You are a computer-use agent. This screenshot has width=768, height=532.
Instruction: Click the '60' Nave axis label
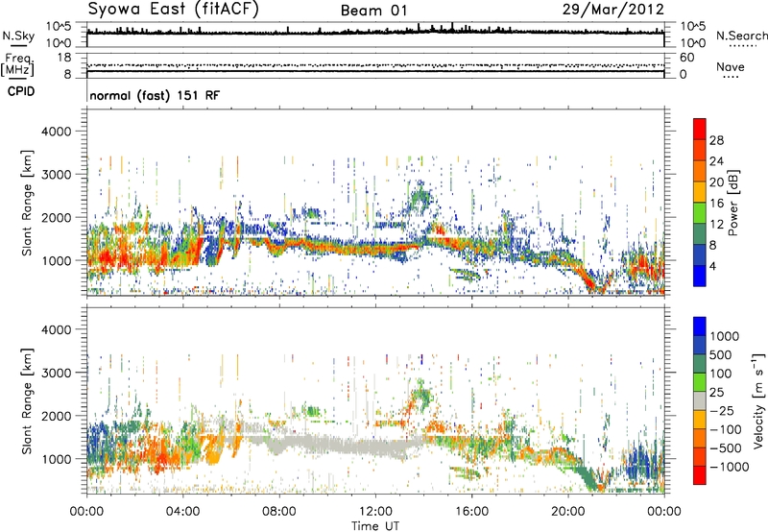click(x=686, y=58)
